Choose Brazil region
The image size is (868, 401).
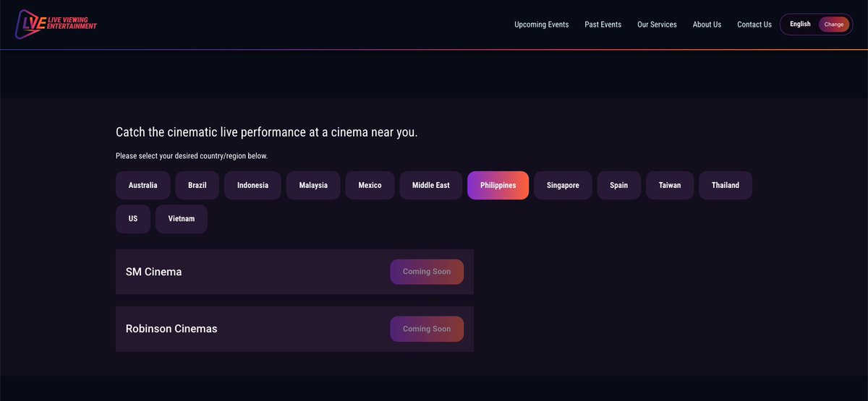197,185
